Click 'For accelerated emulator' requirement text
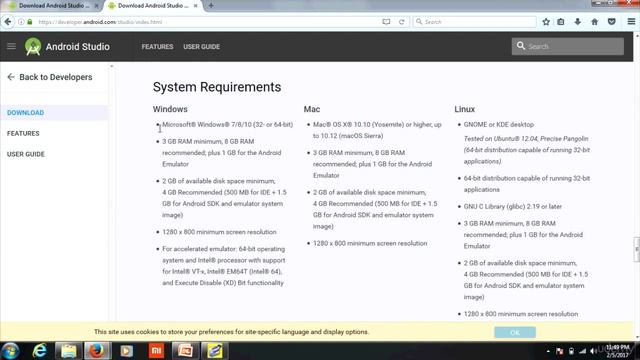 click(224, 266)
